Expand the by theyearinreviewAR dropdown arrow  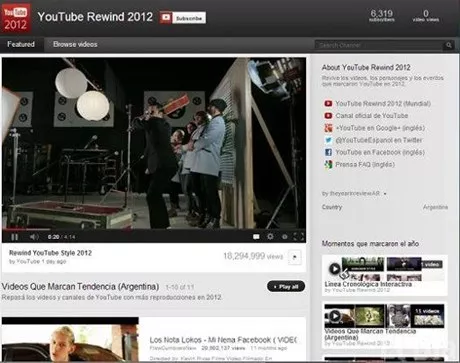[385, 194]
